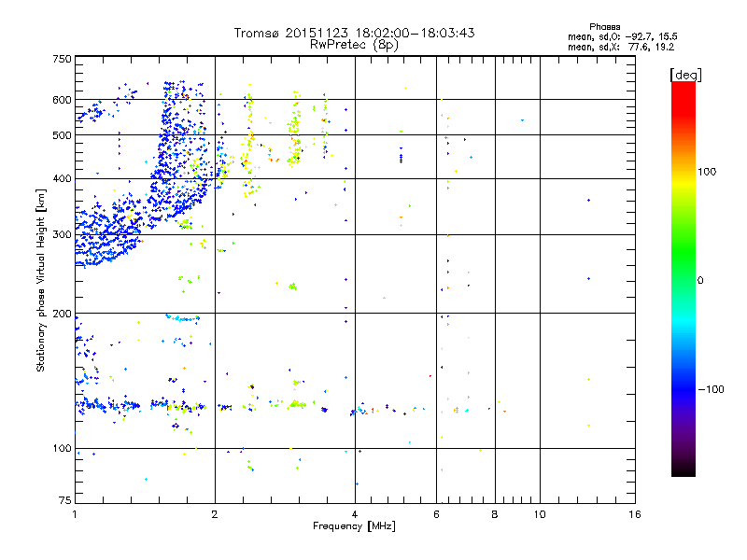Click the plot title "Tromsø 20151123 18:02:00-18:03:43"
The height and width of the screenshot is (560, 747).
(354, 33)
